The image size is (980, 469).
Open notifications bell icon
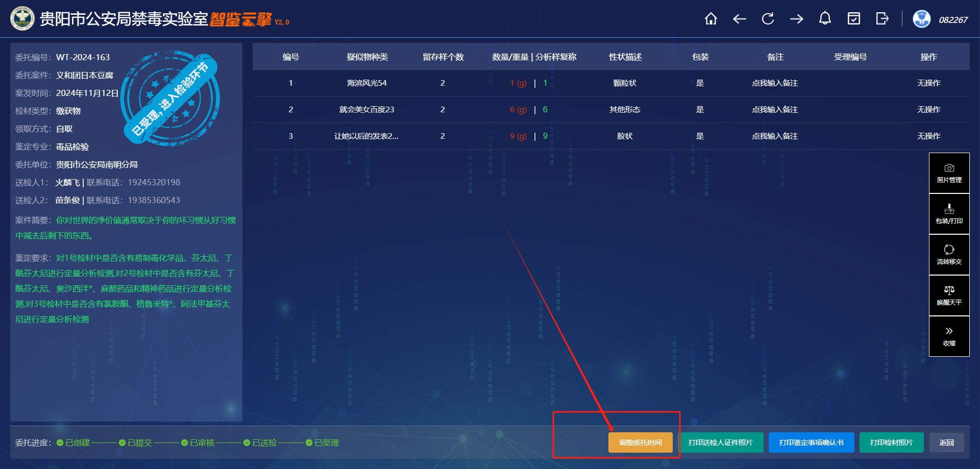825,19
